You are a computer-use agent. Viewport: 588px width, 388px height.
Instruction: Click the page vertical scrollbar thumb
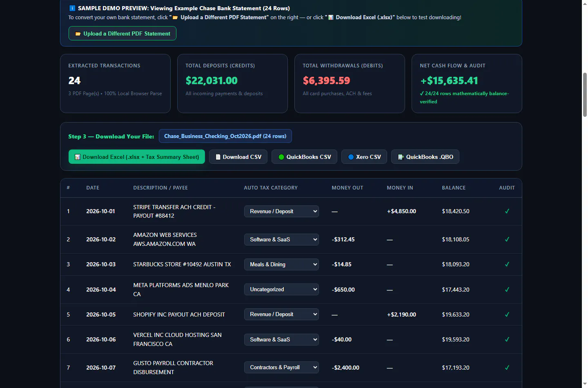[585, 95]
